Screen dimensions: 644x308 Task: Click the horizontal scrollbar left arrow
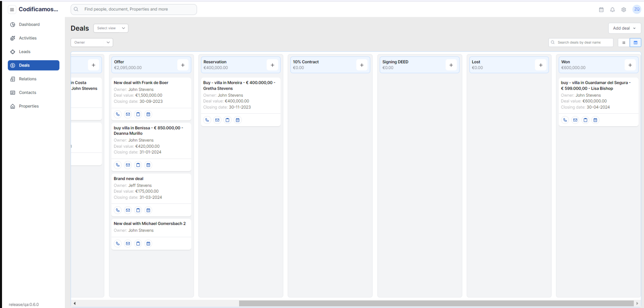pos(75,303)
